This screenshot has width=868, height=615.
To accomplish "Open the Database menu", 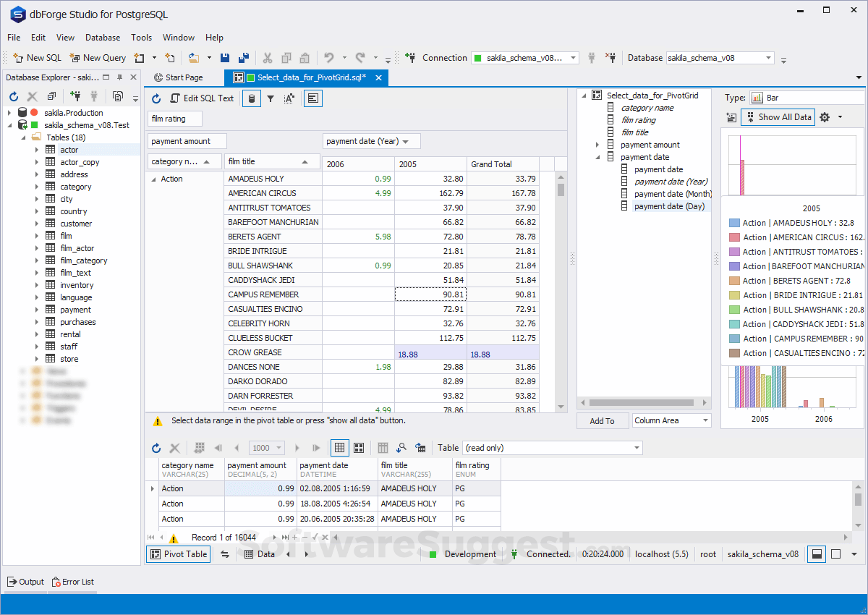I will pyautogui.click(x=102, y=38).
